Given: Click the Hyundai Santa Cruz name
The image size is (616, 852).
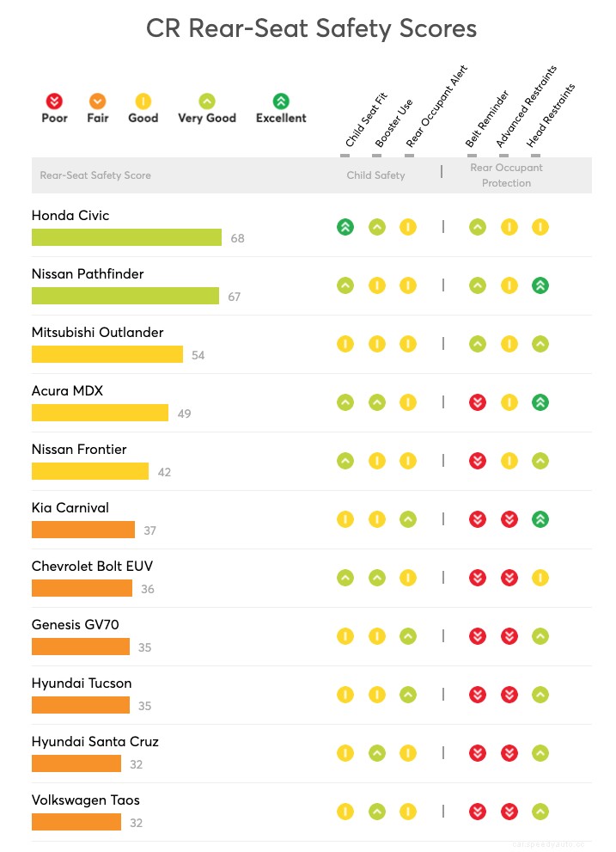Looking at the screenshot, I should click(x=95, y=742).
